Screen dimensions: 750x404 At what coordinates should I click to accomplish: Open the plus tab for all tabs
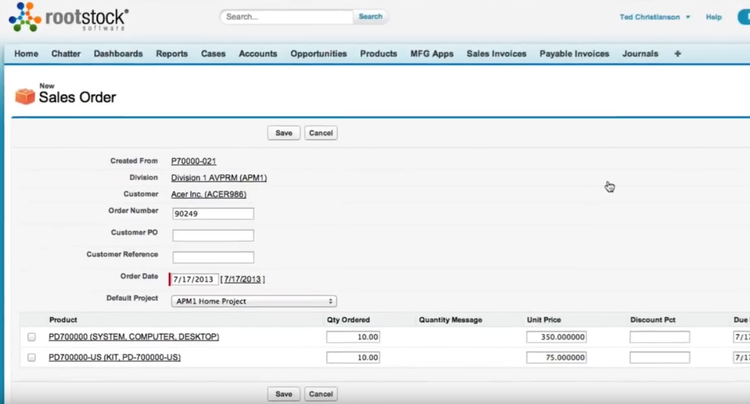point(677,54)
